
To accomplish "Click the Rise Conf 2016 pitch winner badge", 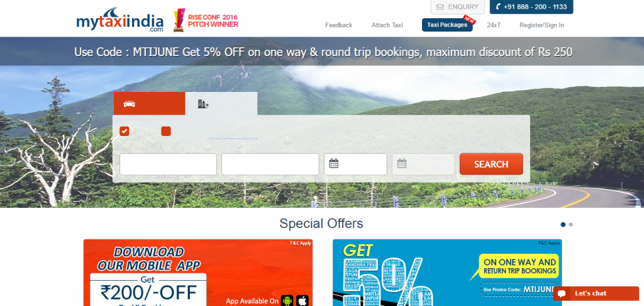I will 206,20.
